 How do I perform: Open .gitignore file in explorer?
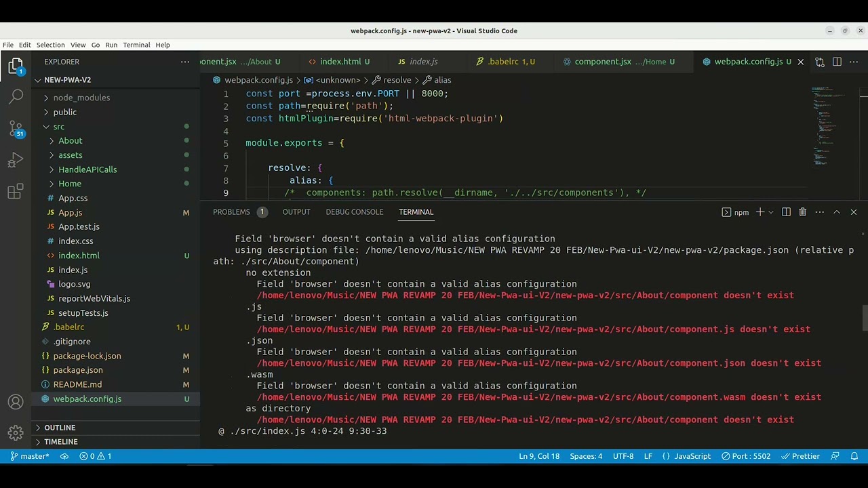click(x=115, y=342)
